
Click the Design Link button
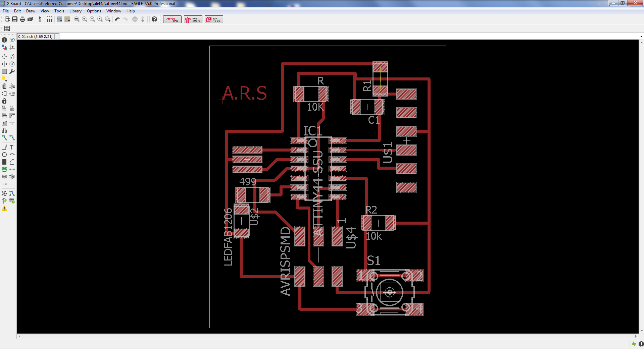point(172,19)
